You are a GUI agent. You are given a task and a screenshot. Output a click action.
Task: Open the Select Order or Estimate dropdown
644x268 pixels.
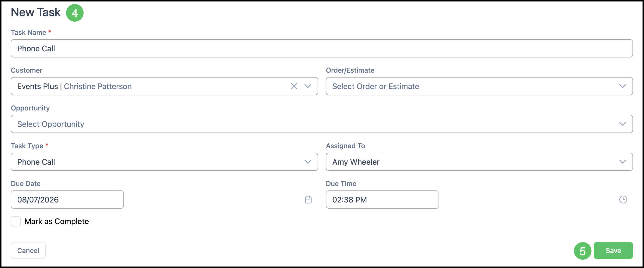479,86
